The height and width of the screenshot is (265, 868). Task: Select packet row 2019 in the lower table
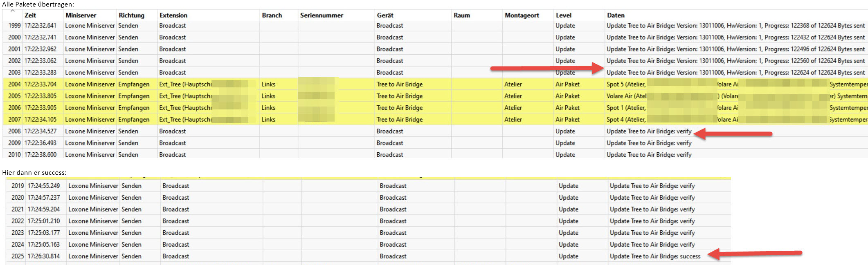[x=18, y=186]
